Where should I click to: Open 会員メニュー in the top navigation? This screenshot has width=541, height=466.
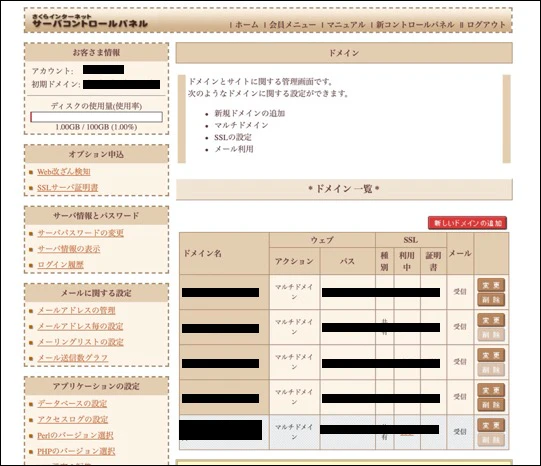coord(292,25)
